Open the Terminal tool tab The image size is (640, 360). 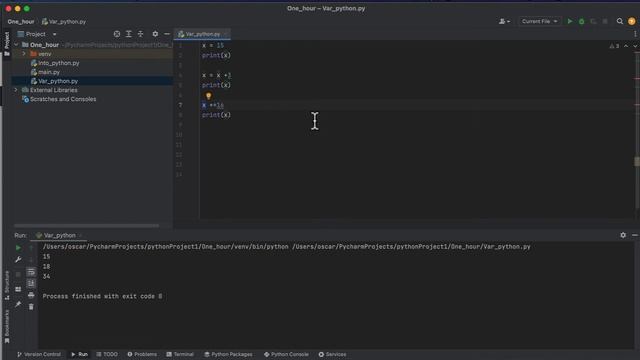coord(180,354)
